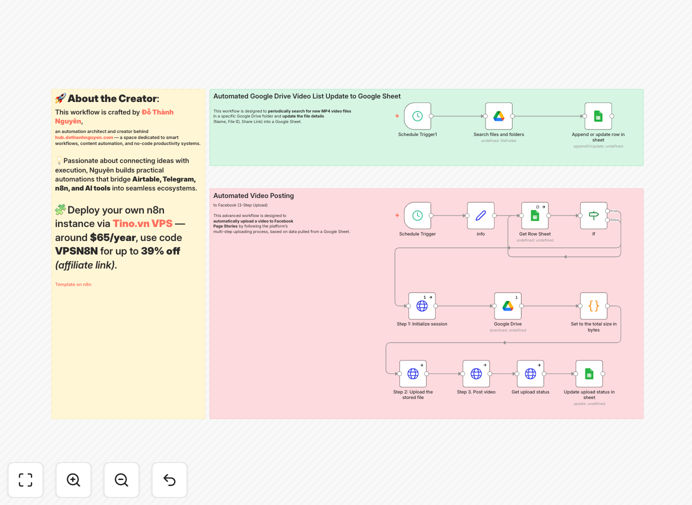Click the VPSN8N coupon code text
Viewport: 692px width, 505px height.
[76, 251]
